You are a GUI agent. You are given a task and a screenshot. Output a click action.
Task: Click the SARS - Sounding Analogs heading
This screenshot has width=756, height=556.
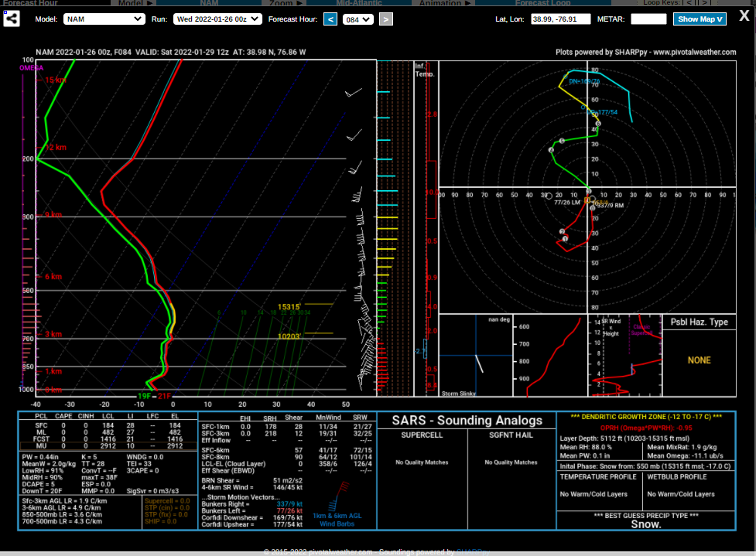coord(465,420)
